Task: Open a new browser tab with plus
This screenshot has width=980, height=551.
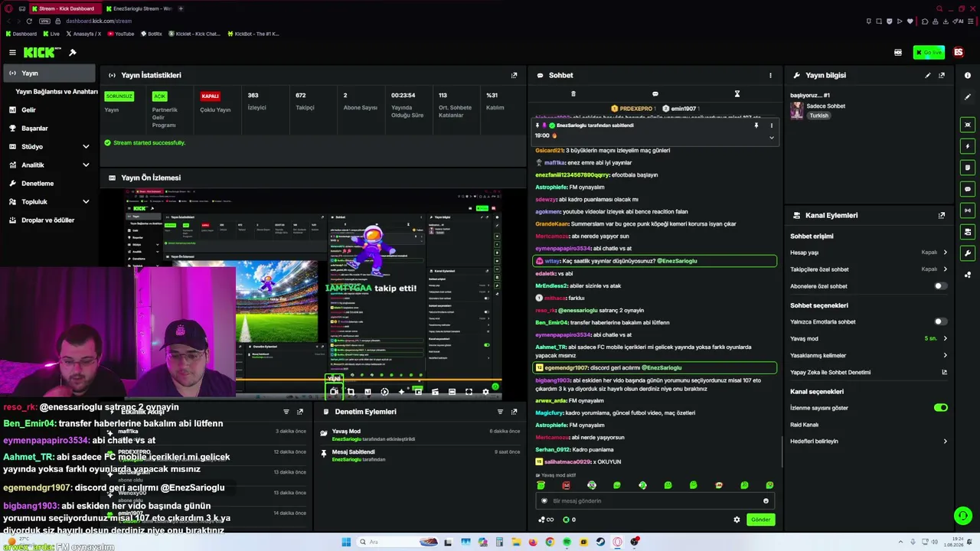Action: [x=181, y=8]
